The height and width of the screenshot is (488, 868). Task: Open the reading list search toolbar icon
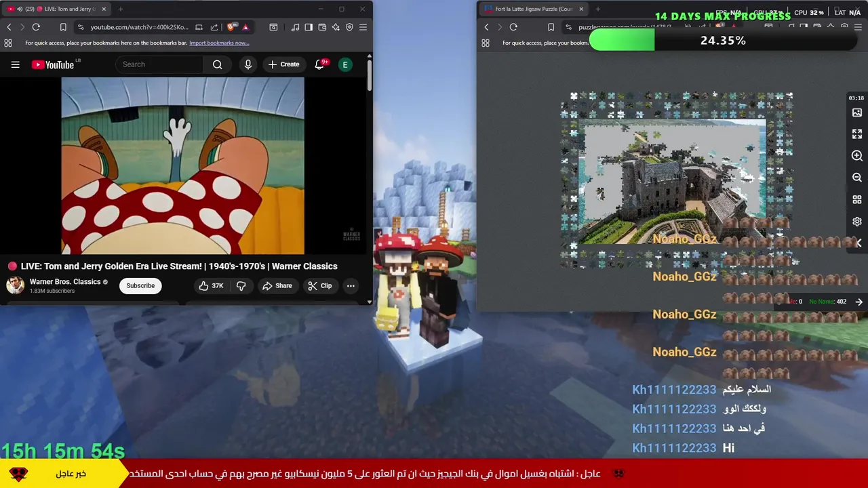tap(273, 27)
